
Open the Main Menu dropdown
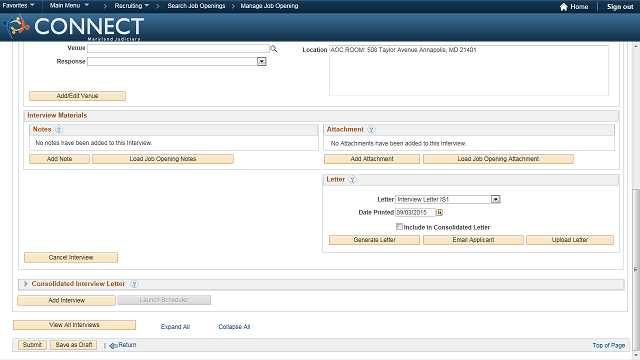[x=69, y=6]
